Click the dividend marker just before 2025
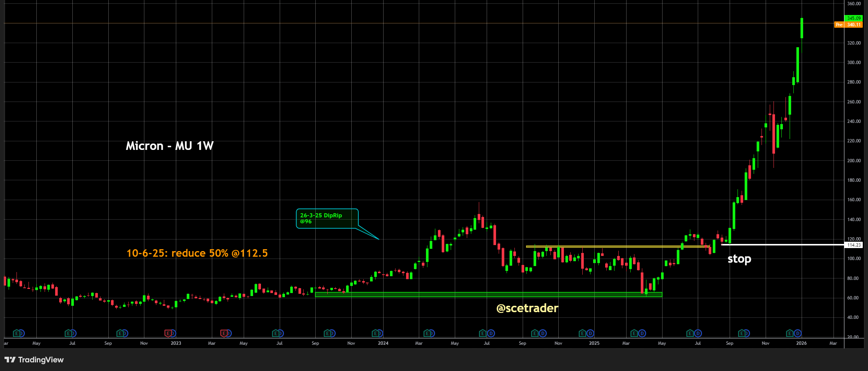868x371 pixels. pyautogui.click(x=590, y=333)
